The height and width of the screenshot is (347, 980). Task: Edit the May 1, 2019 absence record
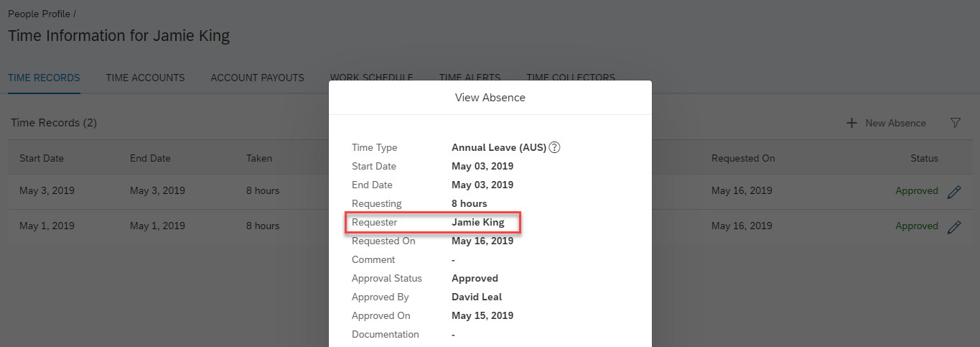click(954, 227)
